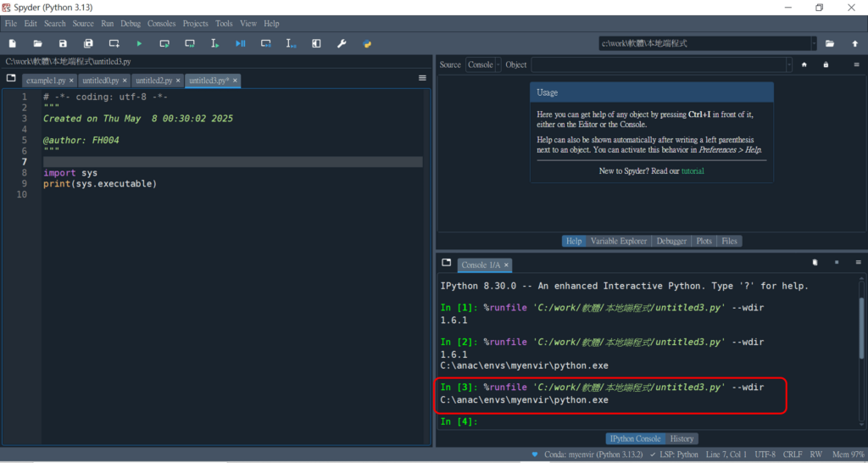Viewport: 868px width, 463px height.
Task: Click Conda: myenvir status bar button
Action: tap(586, 455)
